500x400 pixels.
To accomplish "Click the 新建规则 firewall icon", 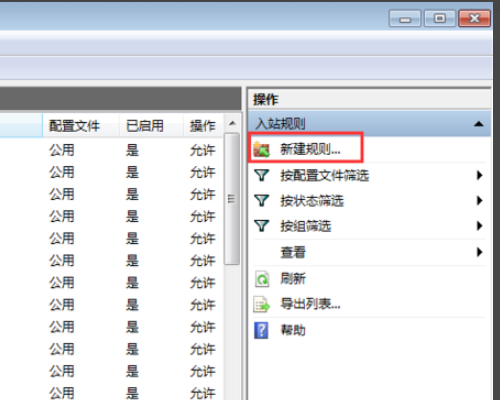I will point(261,149).
